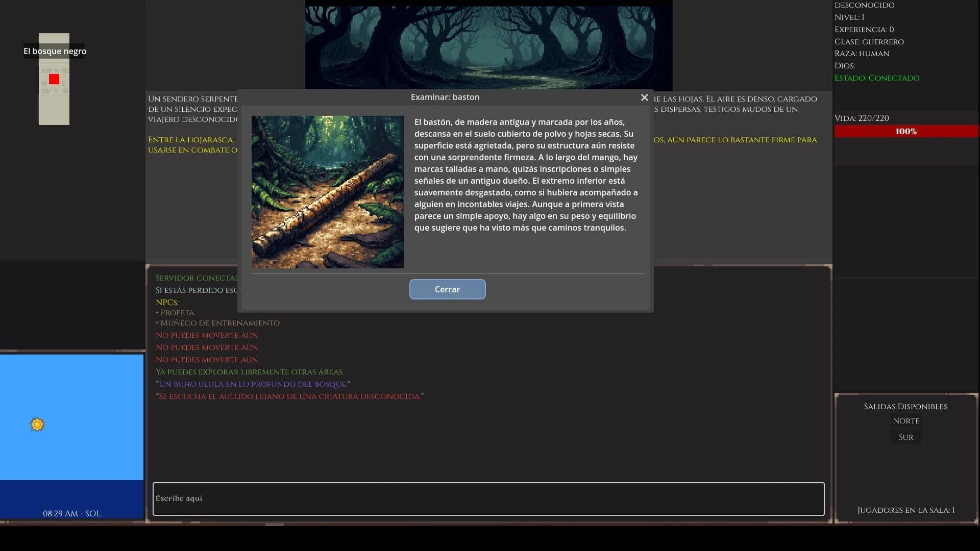The height and width of the screenshot is (551, 980).
Task: Click the red Vida health bar at 100%
Action: 905,131
